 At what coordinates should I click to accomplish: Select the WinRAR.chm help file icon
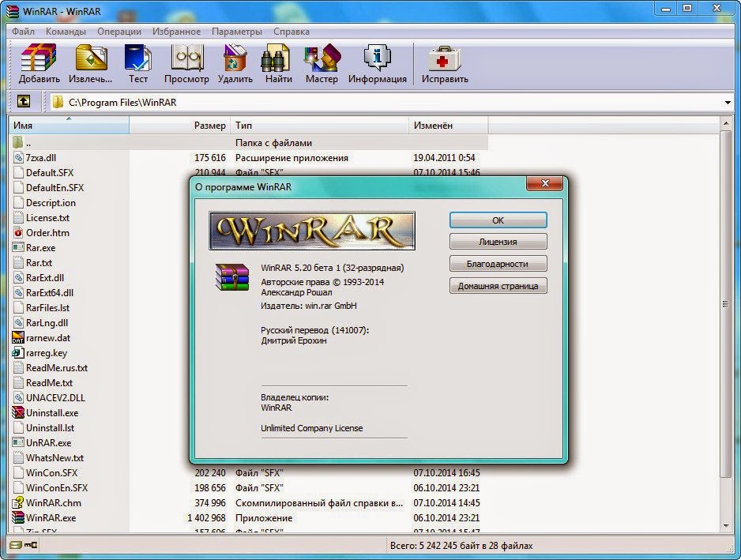point(18,502)
